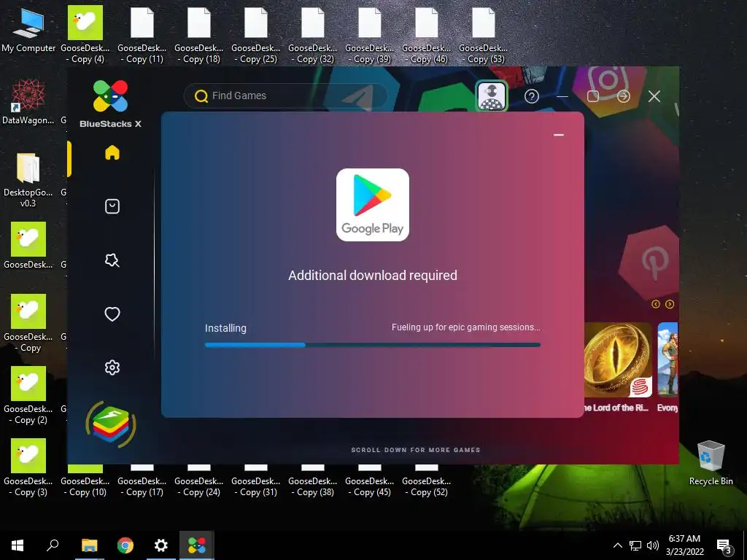
Task: Click the 'Installing' label
Action: 225,328
